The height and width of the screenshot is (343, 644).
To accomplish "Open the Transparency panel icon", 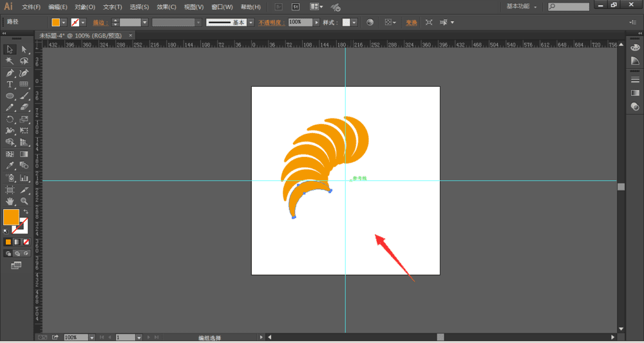I will [x=635, y=106].
